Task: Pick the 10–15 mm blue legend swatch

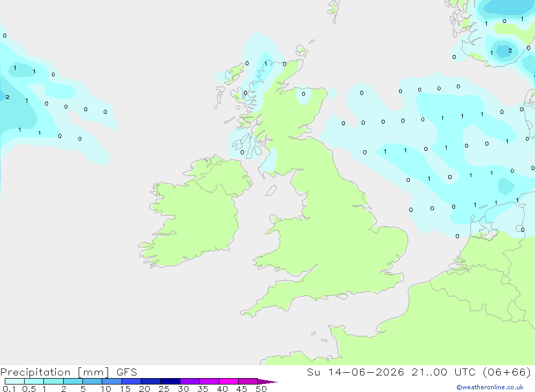Action: coord(112,381)
